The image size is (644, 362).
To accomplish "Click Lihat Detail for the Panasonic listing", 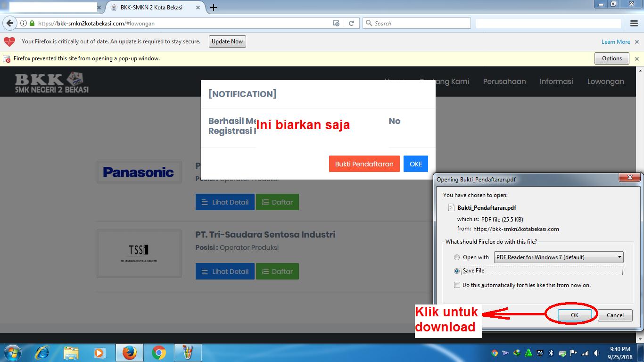I will (225, 202).
